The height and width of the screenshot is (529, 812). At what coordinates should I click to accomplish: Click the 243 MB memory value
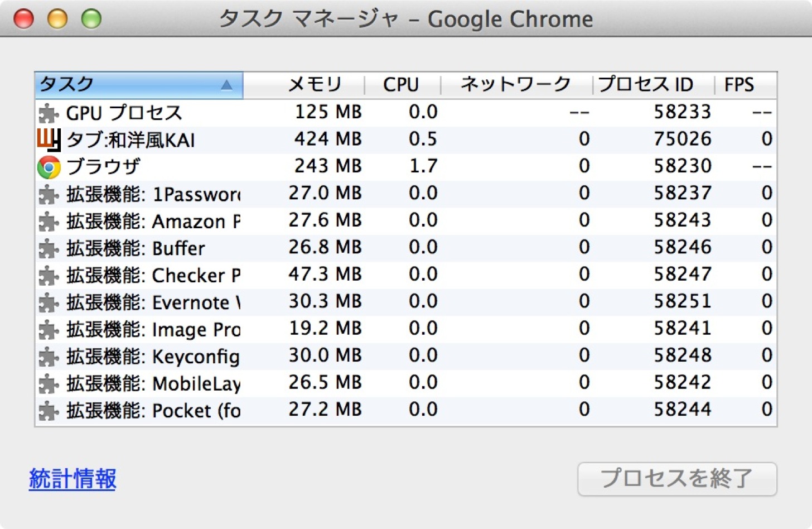pos(328,166)
